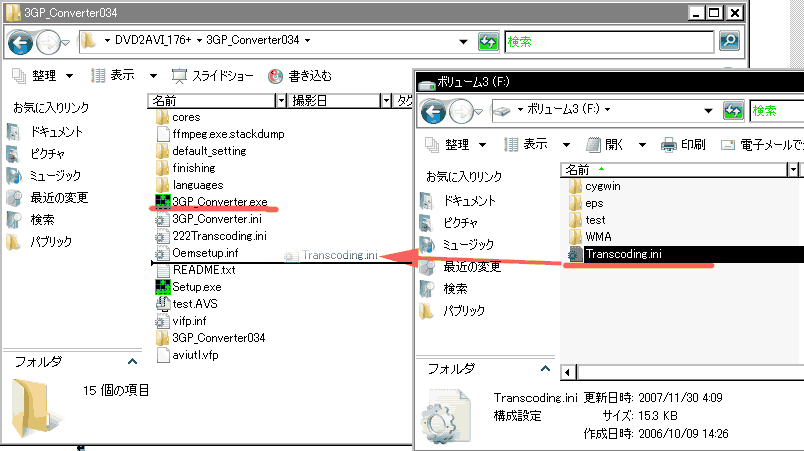804x451 pixels.
Task: Click the スライドショー toolbar button
Action: [212, 76]
